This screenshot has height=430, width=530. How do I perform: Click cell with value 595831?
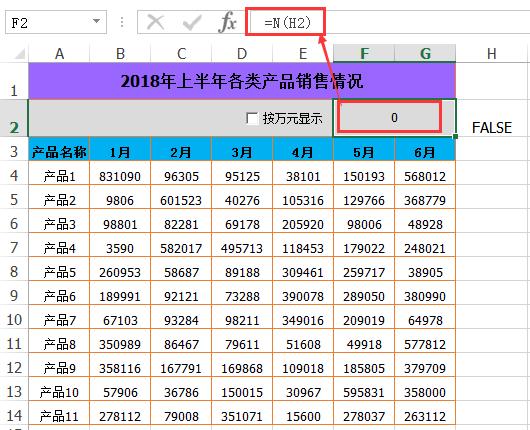(x=364, y=389)
